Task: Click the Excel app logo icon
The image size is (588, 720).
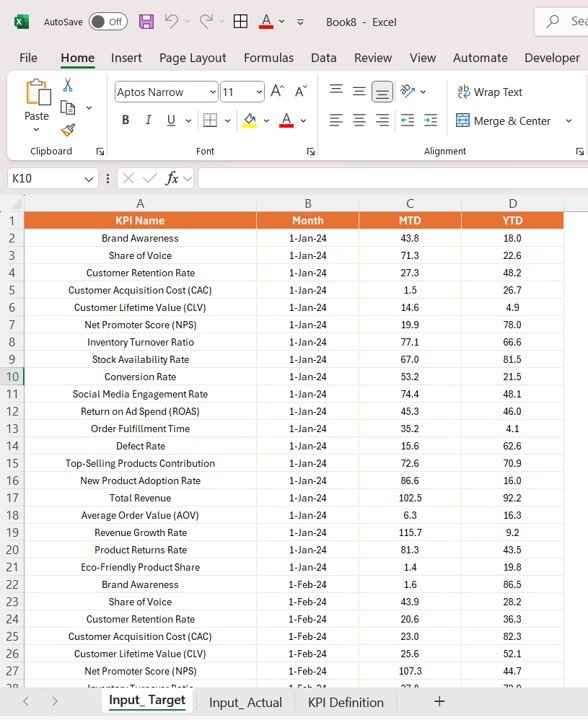Action: pos(22,22)
